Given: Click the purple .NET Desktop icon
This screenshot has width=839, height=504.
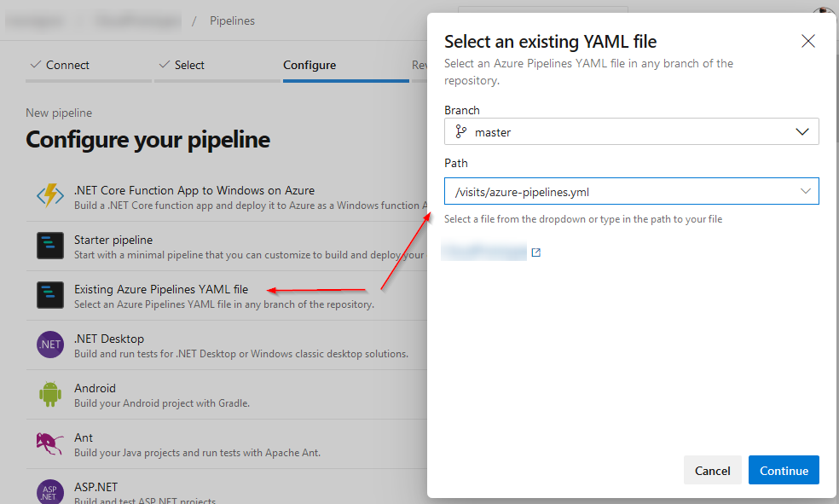Looking at the screenshot, I should [x=50, y=345].
